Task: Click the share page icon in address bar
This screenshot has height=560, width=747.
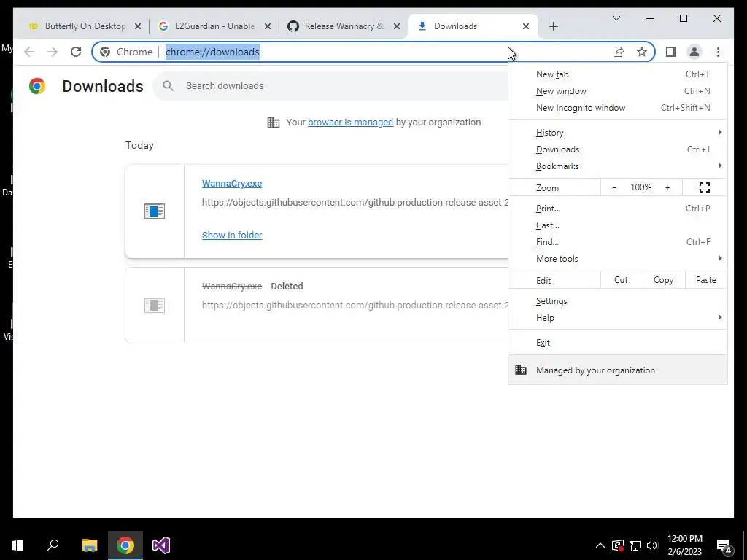Action: coord(619,52)
